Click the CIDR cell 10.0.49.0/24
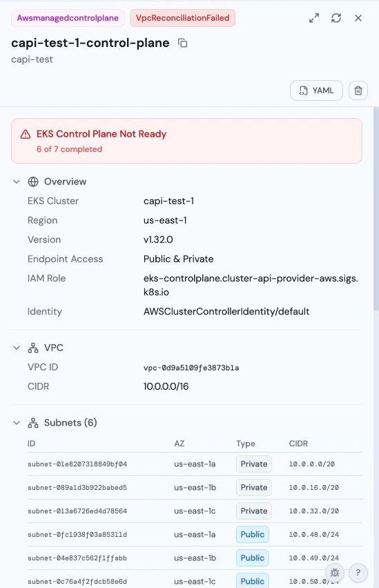The width and height of the screenshot is (379, 588). (314, 558)
